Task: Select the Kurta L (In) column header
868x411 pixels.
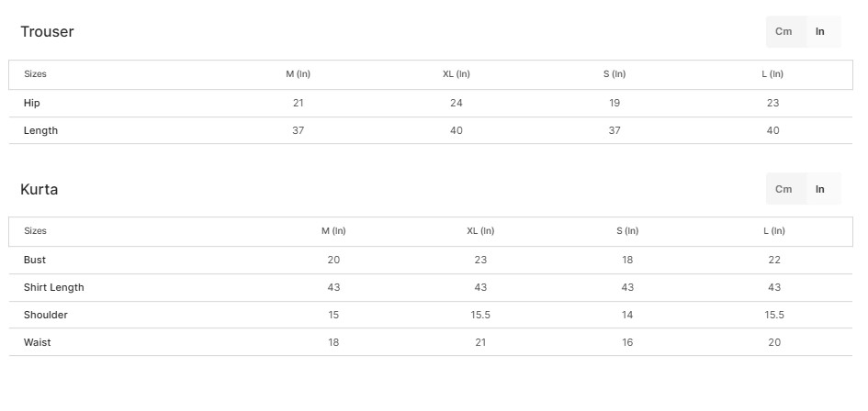Action: tap(774, 230)
